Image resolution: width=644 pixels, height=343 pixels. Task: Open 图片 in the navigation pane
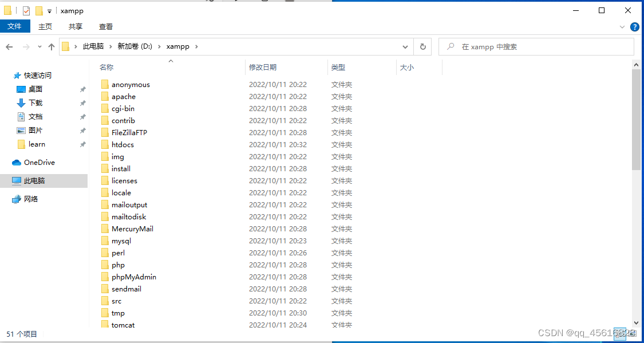click(35, 131)
